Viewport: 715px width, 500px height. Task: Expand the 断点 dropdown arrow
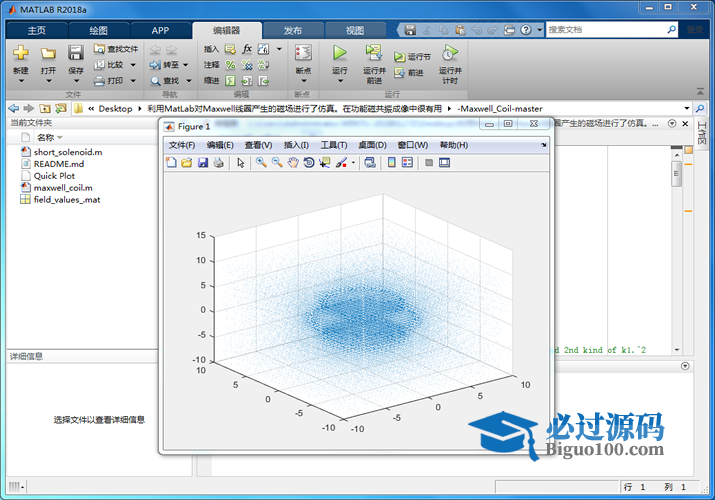click(x=304, y=81)
